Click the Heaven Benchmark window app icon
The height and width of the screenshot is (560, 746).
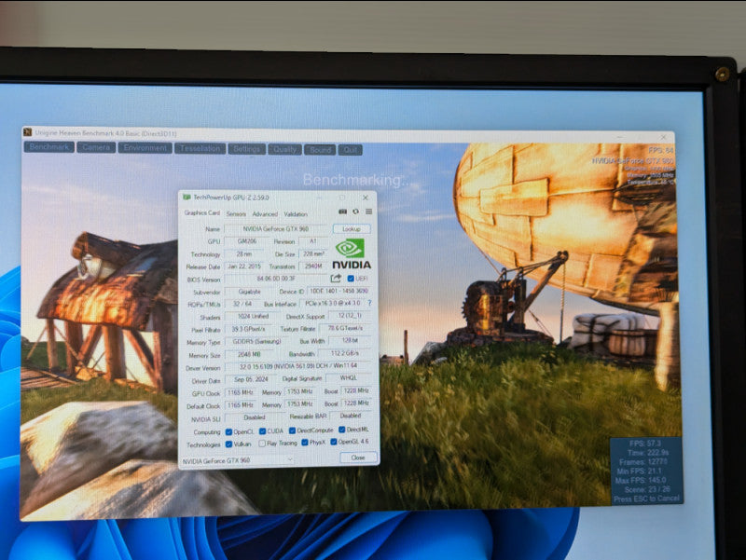point(28,132)
